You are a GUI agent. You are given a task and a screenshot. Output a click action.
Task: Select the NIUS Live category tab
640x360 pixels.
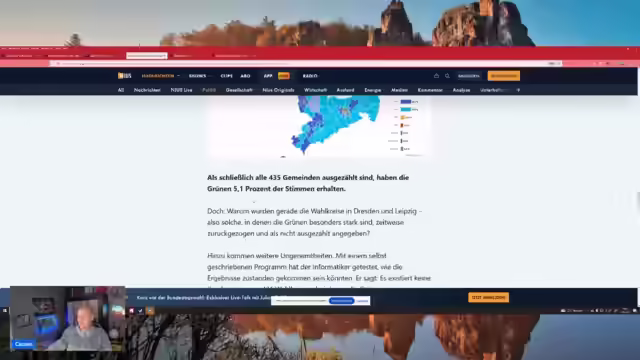181,90
